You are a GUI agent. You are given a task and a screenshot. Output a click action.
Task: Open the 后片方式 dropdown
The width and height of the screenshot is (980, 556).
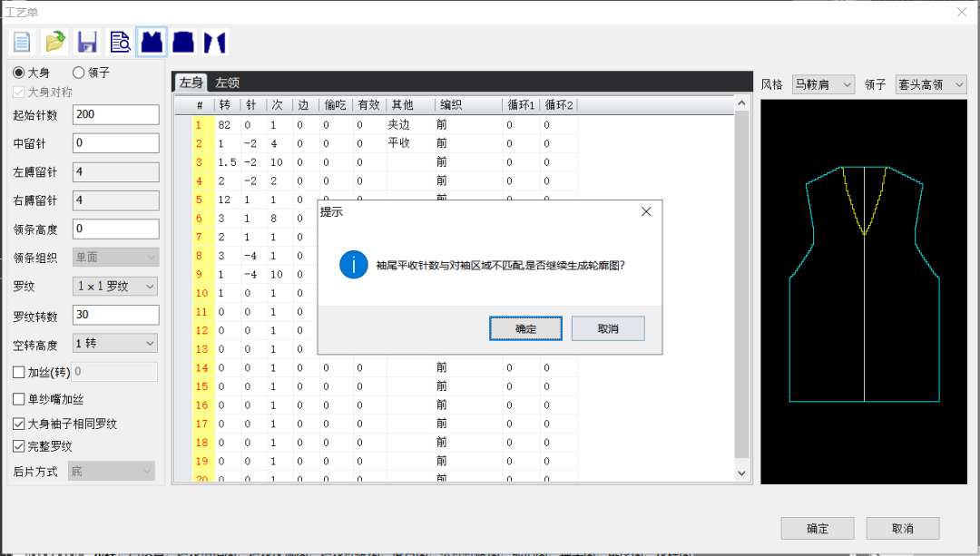(112, 471)
